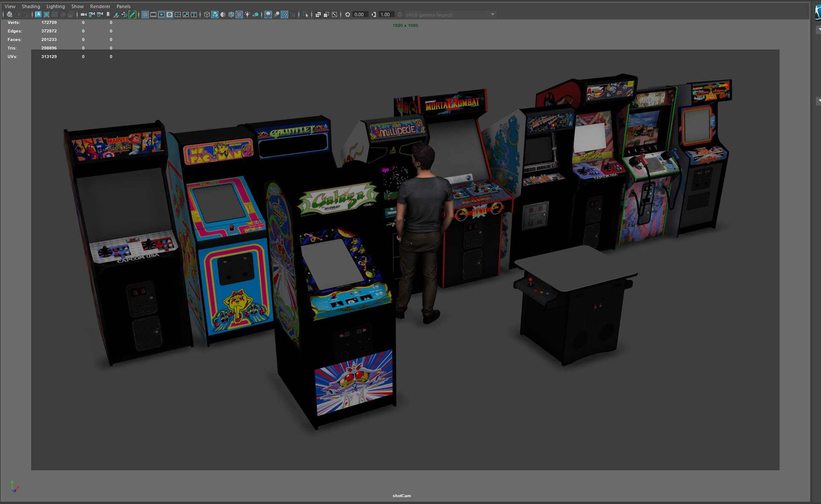Toggle the Shadows icon
The image size is (821, 504).
tap(255, 15)
